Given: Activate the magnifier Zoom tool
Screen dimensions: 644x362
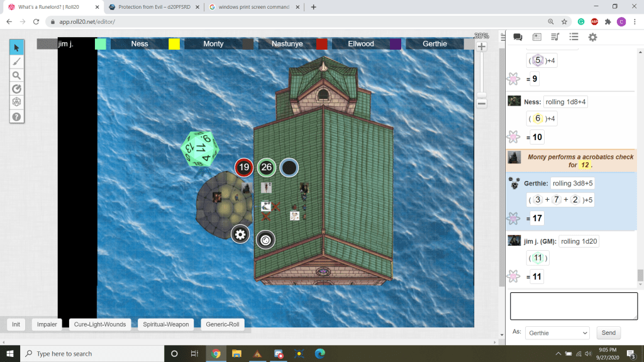Looking at the screenshot, I should (17, 75).
